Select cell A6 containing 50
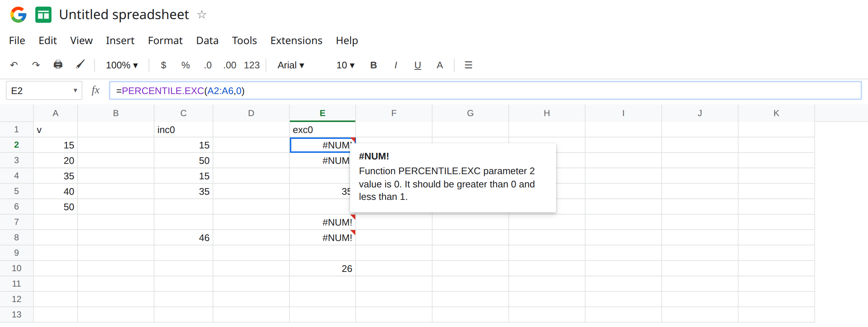The width and height of the screenshot is (868, 327). pos(56,206)
